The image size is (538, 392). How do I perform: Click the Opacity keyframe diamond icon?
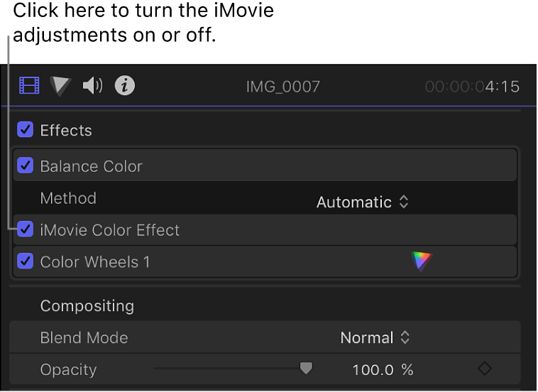pyautogui.click(x=485, y=369)
